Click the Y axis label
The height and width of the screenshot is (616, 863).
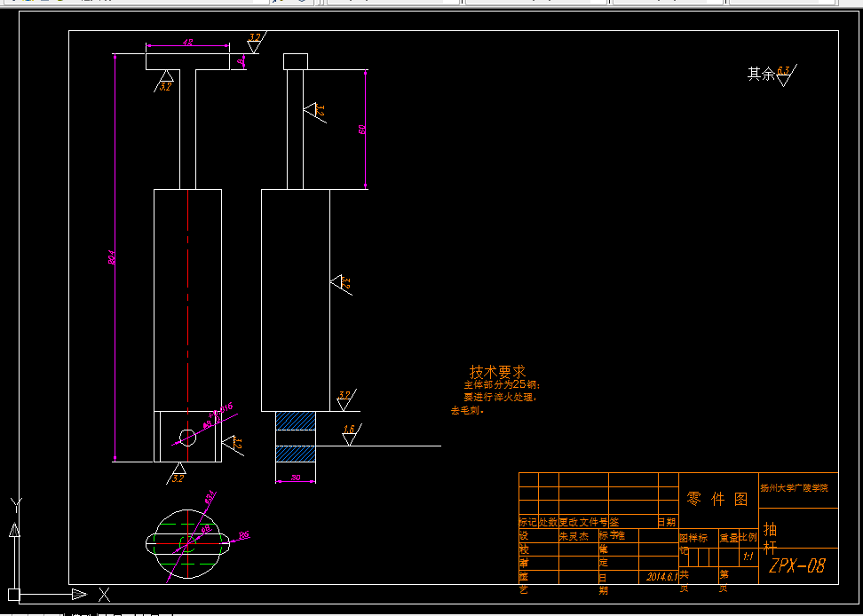[16, 505]
